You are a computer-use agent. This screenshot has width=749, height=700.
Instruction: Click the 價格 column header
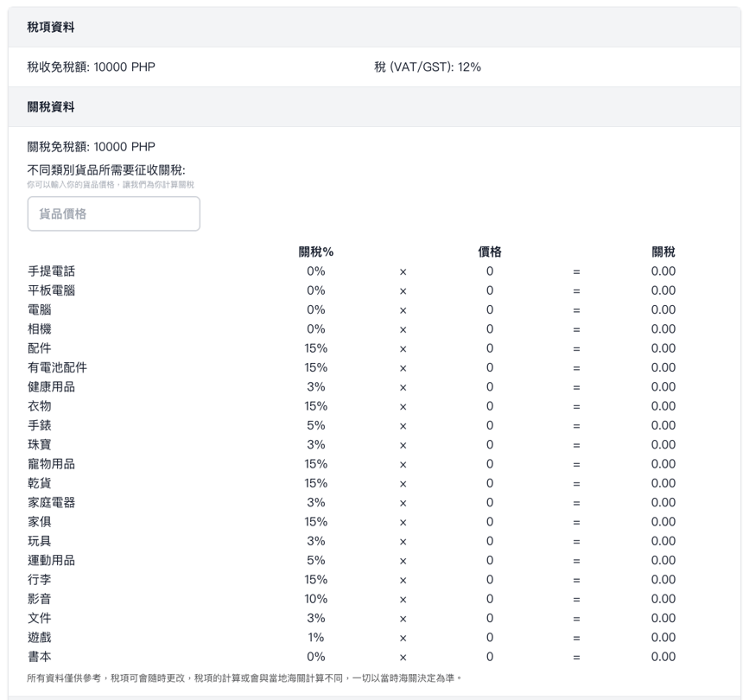489,252
